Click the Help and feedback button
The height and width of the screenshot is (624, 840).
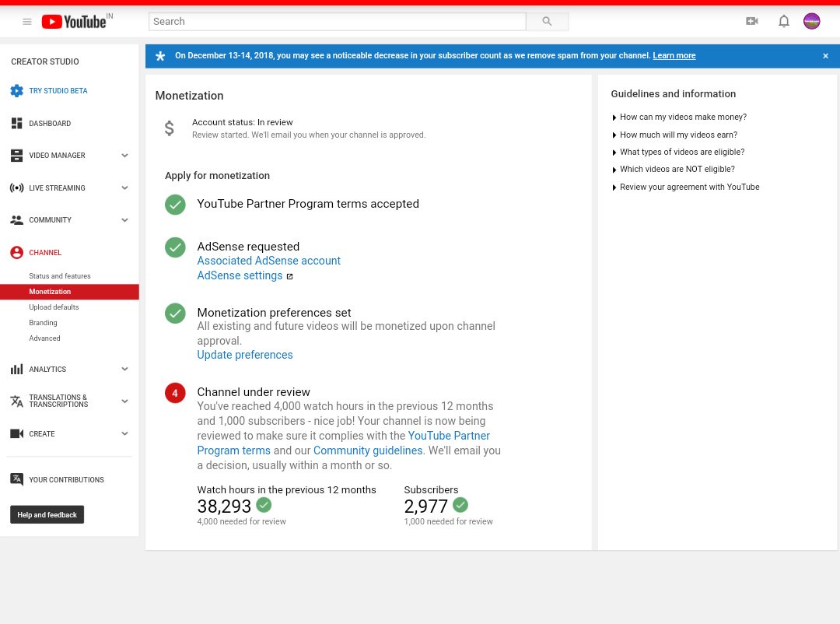click(47, 514)
